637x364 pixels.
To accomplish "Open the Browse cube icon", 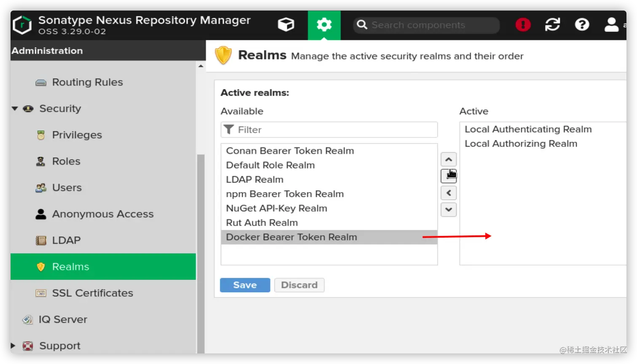I will click(286, 25).
